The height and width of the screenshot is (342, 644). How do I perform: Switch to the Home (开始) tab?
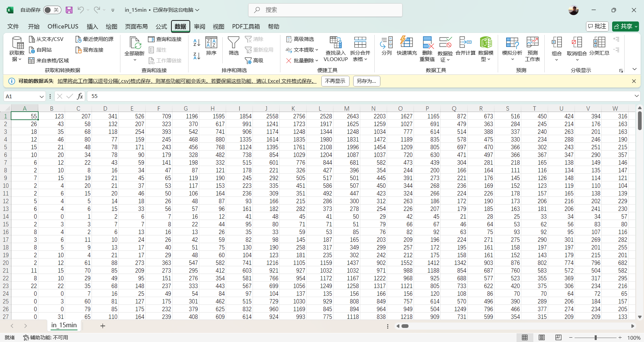(x=34, y=26)
